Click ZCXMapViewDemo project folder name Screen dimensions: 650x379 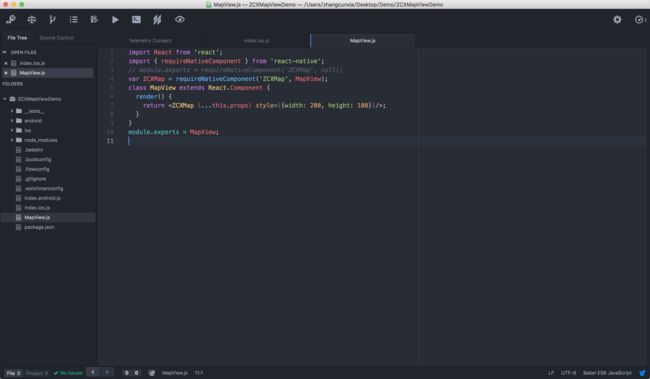click(x=39, y=99)
